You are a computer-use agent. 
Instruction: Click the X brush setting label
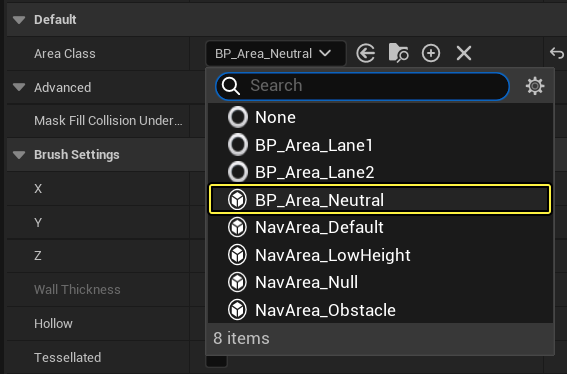tap(38, 188)
